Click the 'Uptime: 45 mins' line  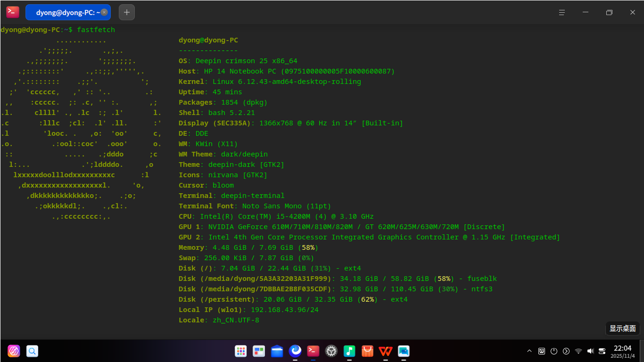(210, 92)
